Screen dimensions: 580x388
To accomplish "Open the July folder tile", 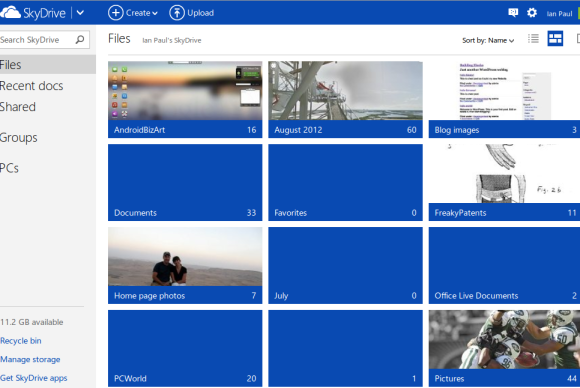I will coord(345,265).
